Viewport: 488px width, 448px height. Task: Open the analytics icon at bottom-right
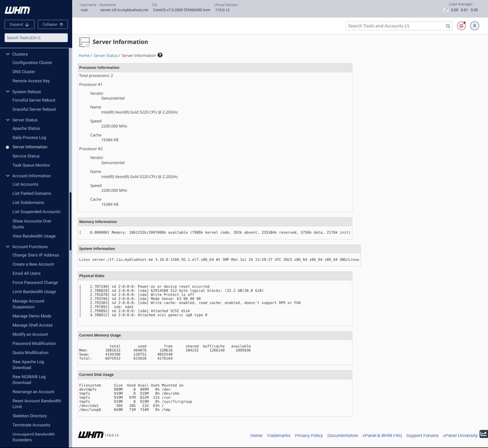click(484, 435)
